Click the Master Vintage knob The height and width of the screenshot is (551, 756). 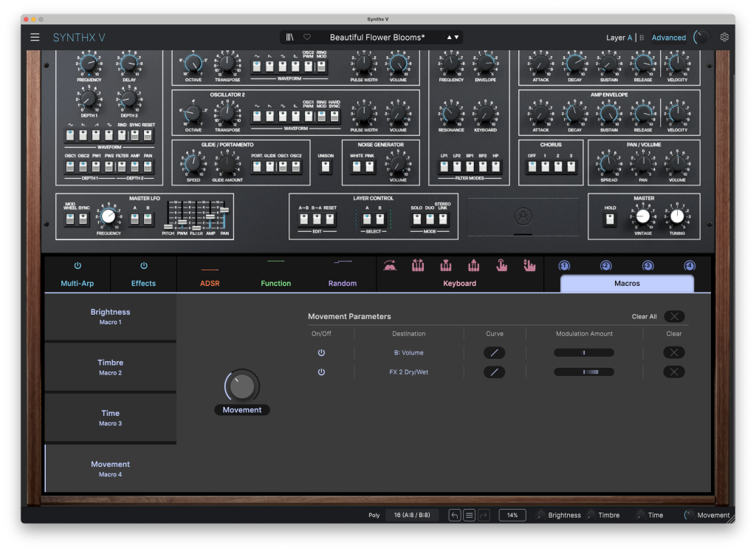643,216
